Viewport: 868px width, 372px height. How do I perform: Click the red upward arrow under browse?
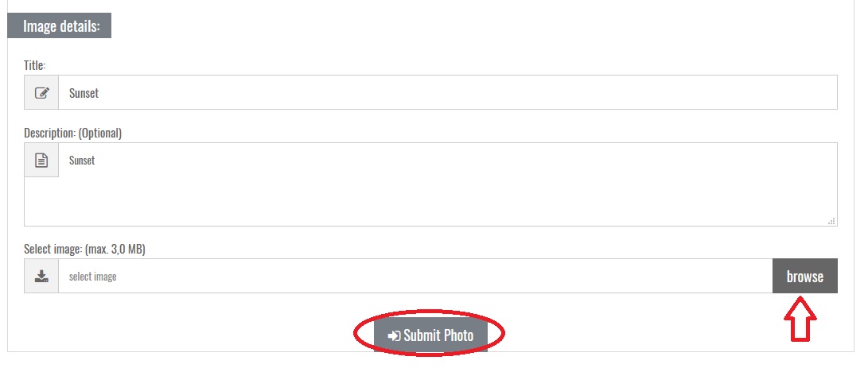pos(801,318)
